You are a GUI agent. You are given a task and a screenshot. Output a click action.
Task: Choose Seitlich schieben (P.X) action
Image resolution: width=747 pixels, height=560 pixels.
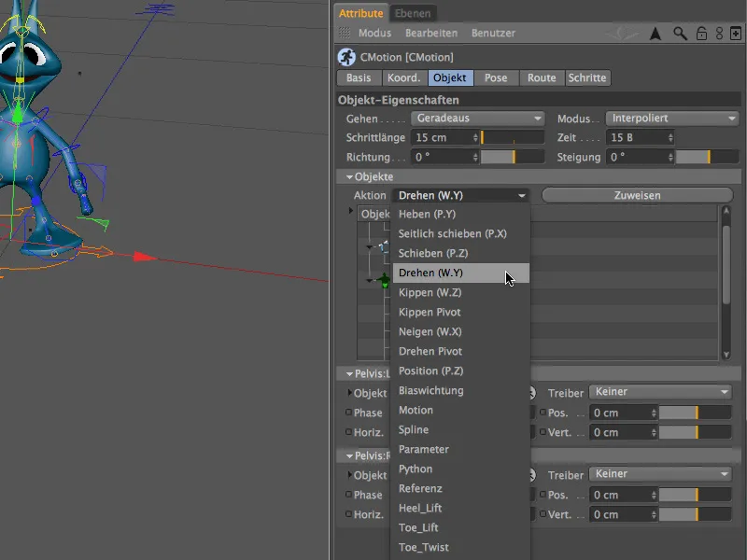tap(460, 234)
